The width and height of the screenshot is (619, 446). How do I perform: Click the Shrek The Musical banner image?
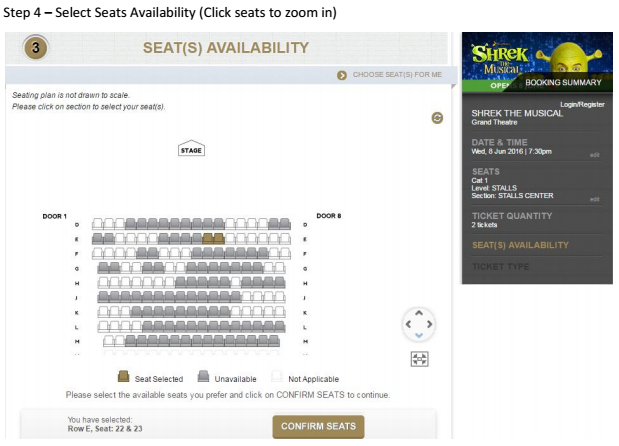pos(537,62)
